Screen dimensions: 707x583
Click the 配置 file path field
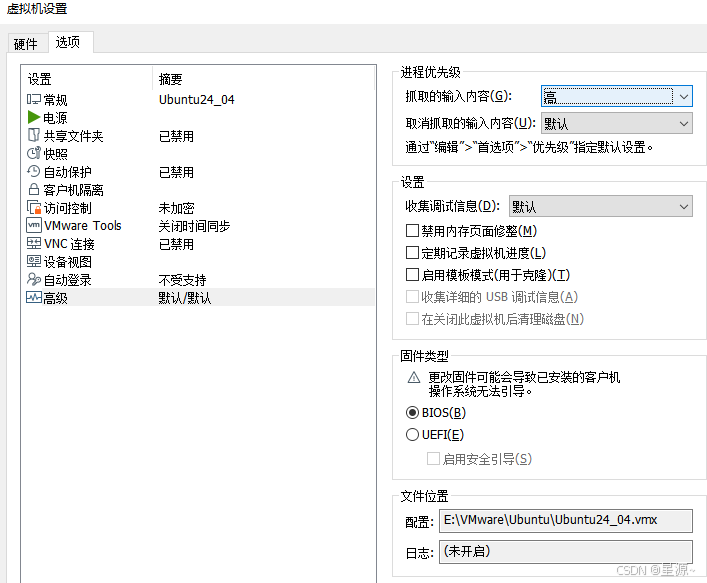pyautogui.click(x=566, y=520)
